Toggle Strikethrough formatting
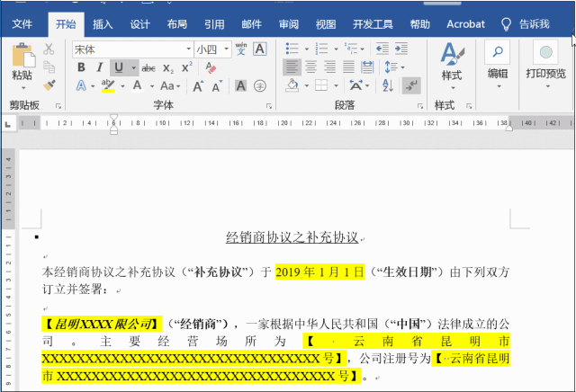576x392 pixels. pyautogui.click(x=148, y=68)
